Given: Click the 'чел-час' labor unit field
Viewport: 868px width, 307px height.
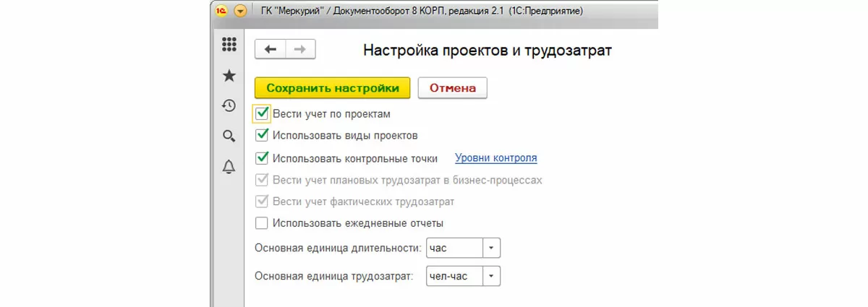Looking at the screenshot, I should pos(454,276).
